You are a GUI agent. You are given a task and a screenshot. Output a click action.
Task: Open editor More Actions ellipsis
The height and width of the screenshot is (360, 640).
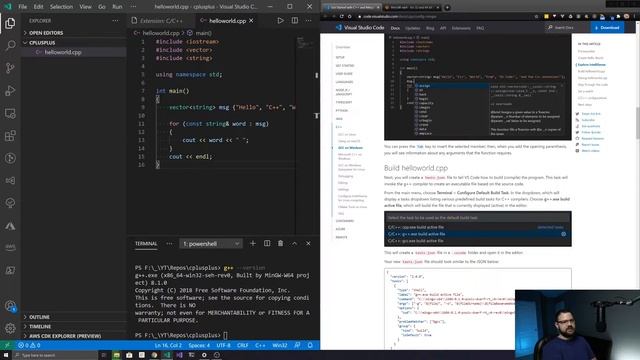309,20
